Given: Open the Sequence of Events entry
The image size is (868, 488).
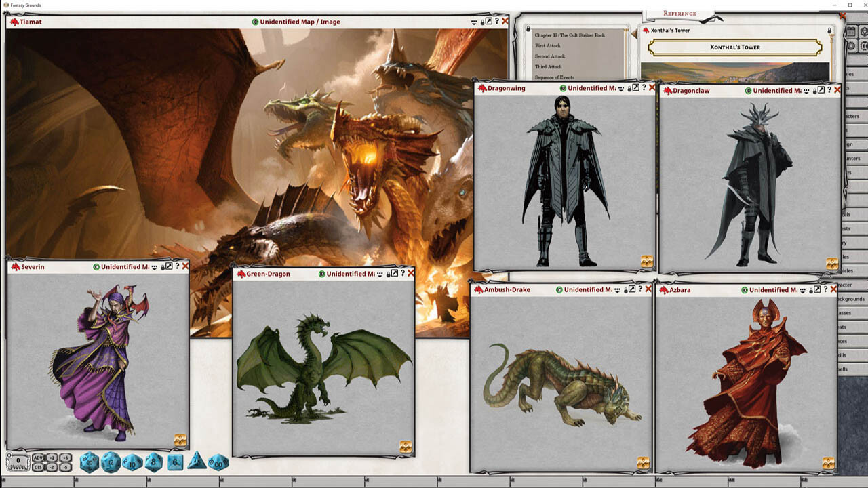Looking at the screenshot, I should pyautogui.click(x=554, y=77).
